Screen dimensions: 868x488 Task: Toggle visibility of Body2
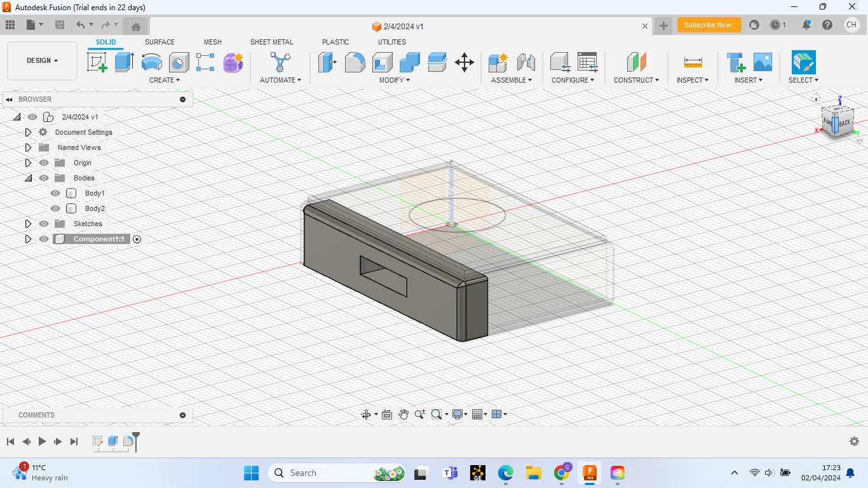(55, 208)
